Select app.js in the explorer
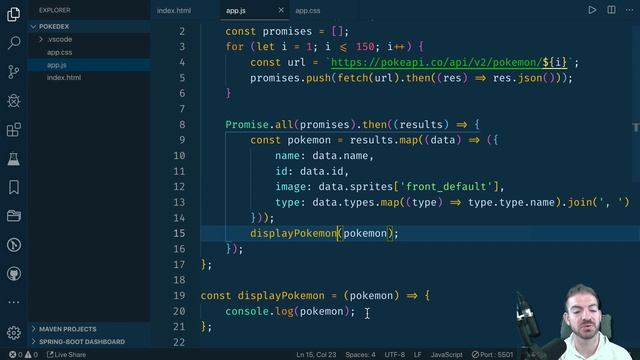Image resolution: width=640 pixels, height=360 pixels. coord(89,65)
